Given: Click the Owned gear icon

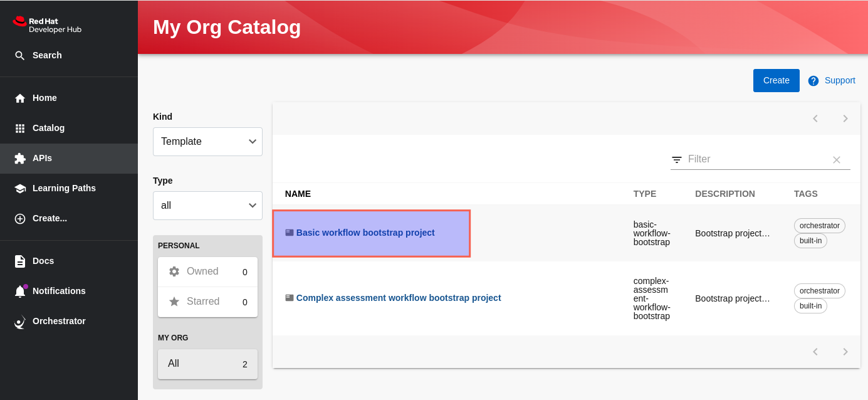Looking at the screenshot, I should (x=174, y=271).
